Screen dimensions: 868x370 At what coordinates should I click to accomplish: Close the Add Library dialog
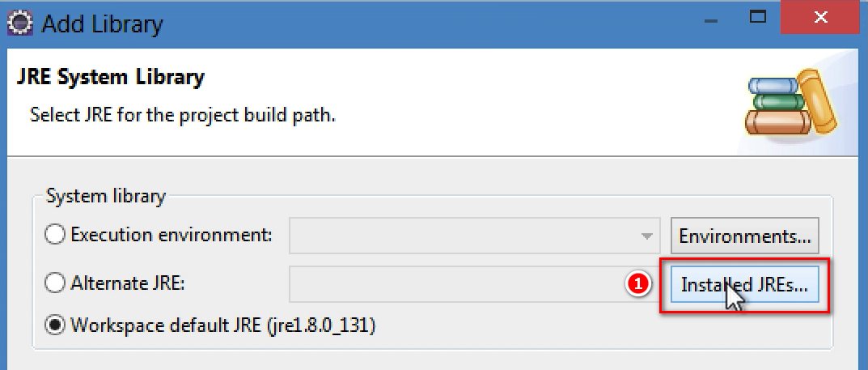[821, 17]
